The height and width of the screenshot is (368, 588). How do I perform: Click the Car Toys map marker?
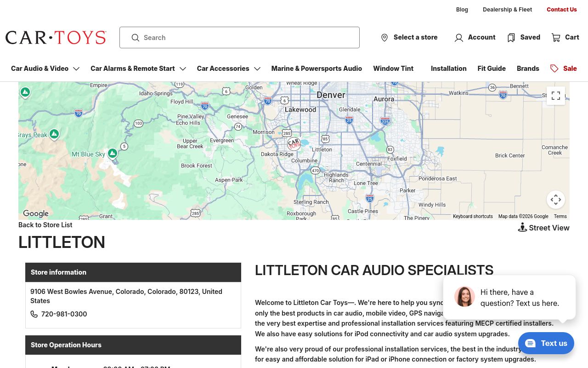(x=294, y=144)
